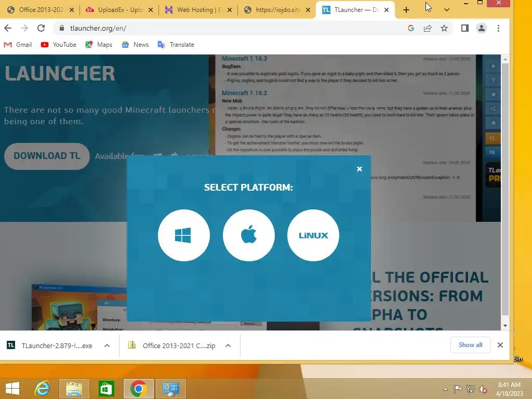The height and width of the screenshot is (399, 532).
Task: Open Maps bookmark
Action: [99, 45]
